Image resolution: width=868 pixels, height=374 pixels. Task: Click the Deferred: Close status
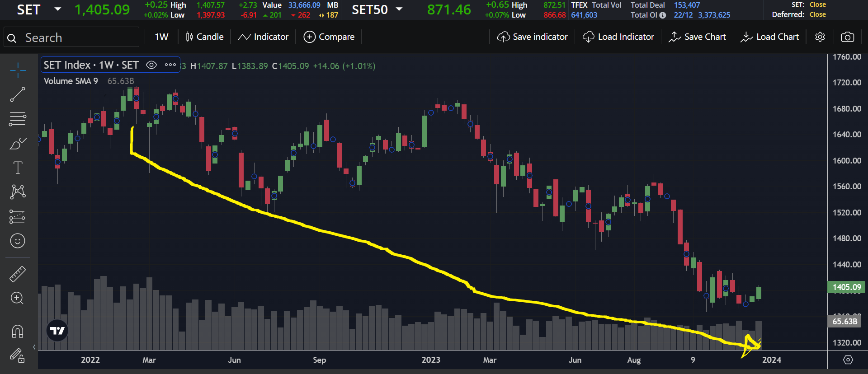799,14
